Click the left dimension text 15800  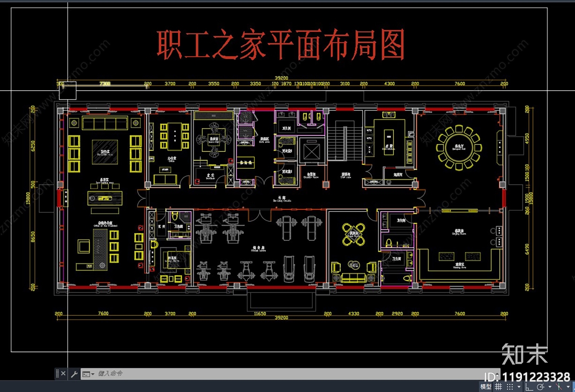coord(27,198)
